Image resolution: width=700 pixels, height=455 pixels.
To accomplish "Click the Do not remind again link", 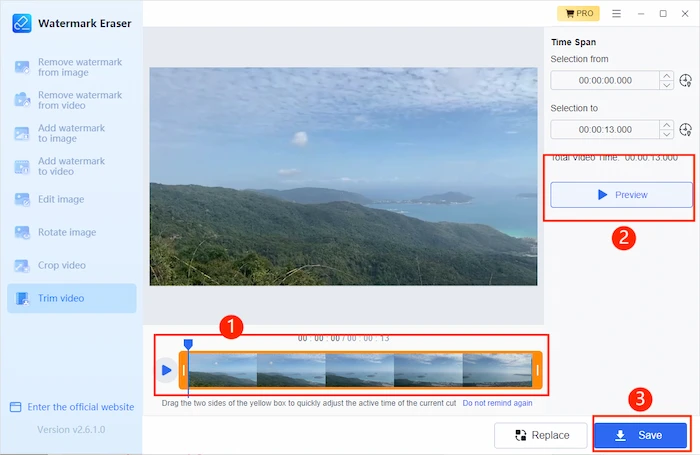I will (497, 403).
